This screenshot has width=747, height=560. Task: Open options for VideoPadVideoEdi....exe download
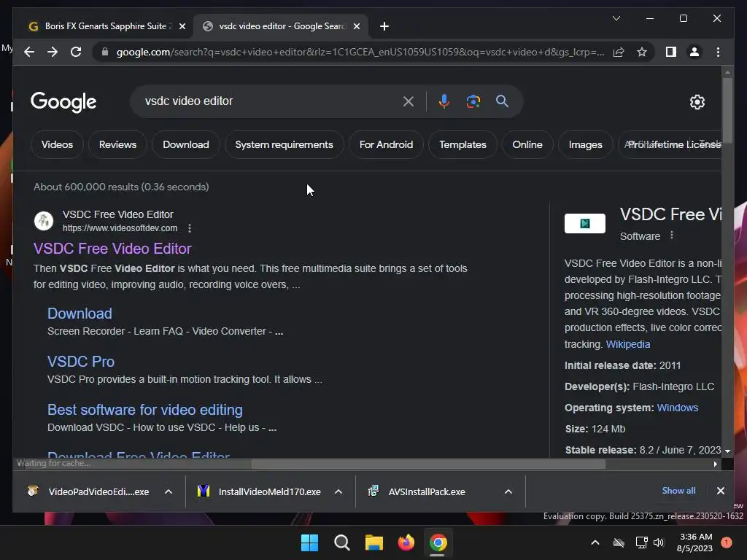pos(169,491)
